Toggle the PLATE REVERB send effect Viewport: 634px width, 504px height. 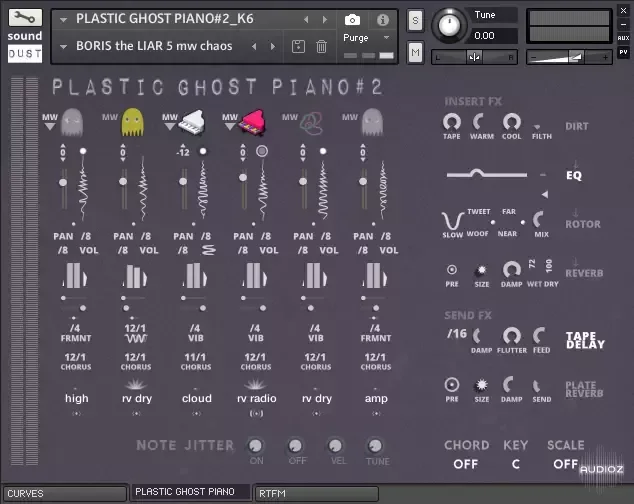(x=584, y=389)
